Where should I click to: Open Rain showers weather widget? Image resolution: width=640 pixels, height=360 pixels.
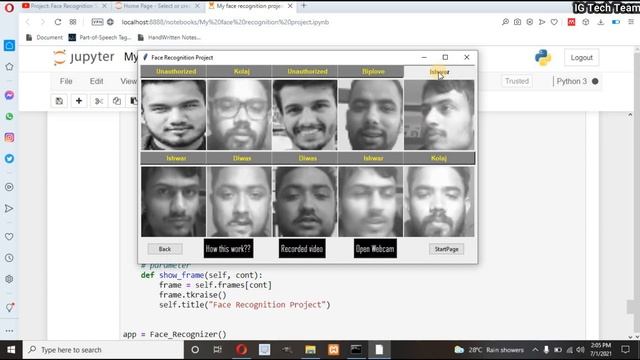[489, 350]
